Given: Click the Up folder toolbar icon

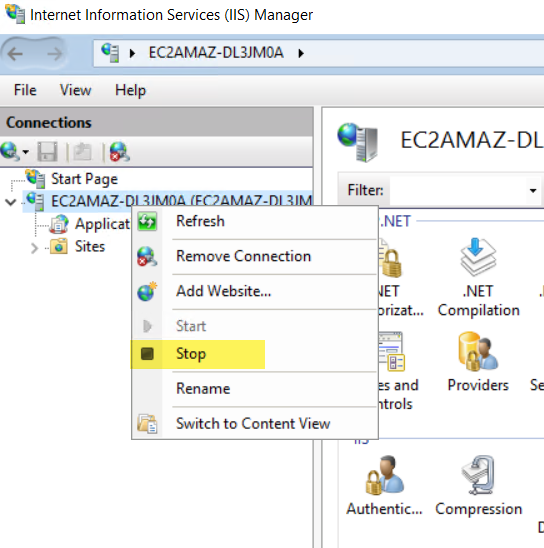Looking at the screenshot, I should (x=82, y=151).
